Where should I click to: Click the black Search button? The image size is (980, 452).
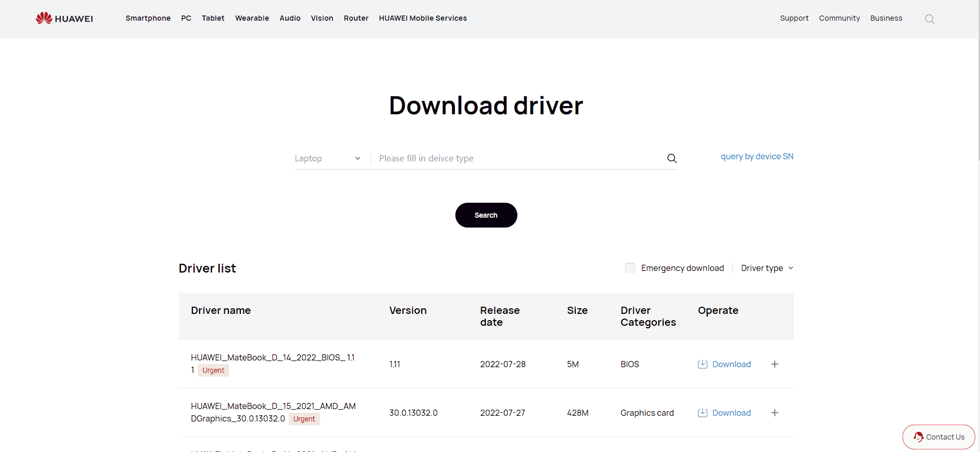pyautogui.click(x=486, y=215)
